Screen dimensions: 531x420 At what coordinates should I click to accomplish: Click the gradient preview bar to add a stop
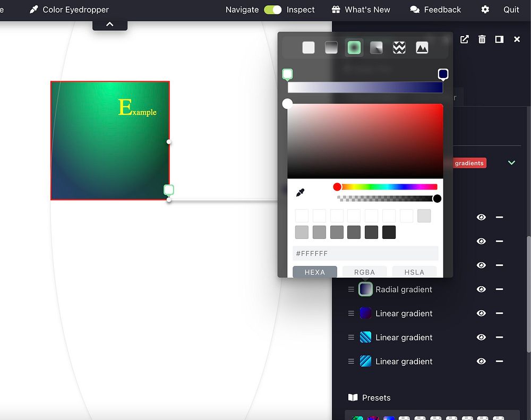(365, 87)
